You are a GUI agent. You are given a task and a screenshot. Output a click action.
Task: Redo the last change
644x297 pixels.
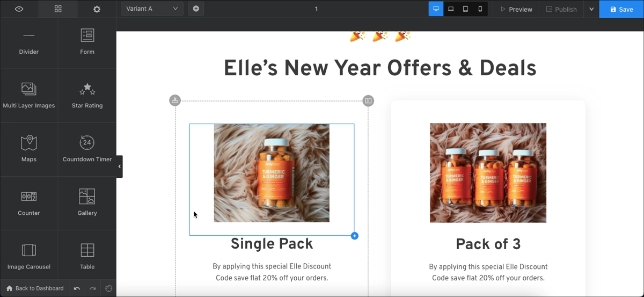pos(93,288)
